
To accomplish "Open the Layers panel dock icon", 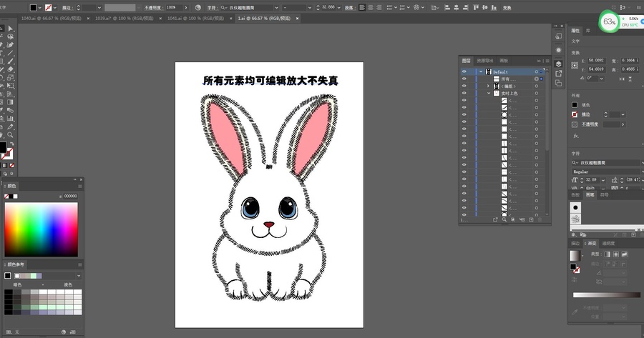I will click(558, 64).
